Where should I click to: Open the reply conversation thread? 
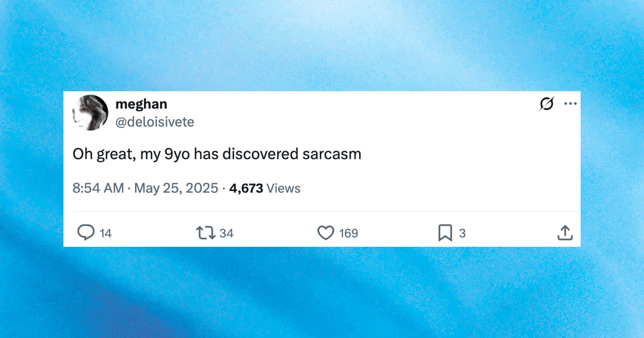pos(86,232)
